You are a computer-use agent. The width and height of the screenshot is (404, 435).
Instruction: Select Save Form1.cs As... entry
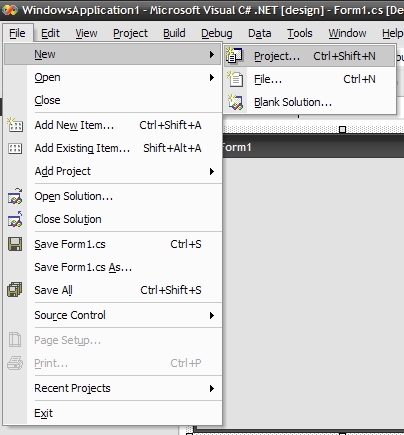tap(83, 267)
